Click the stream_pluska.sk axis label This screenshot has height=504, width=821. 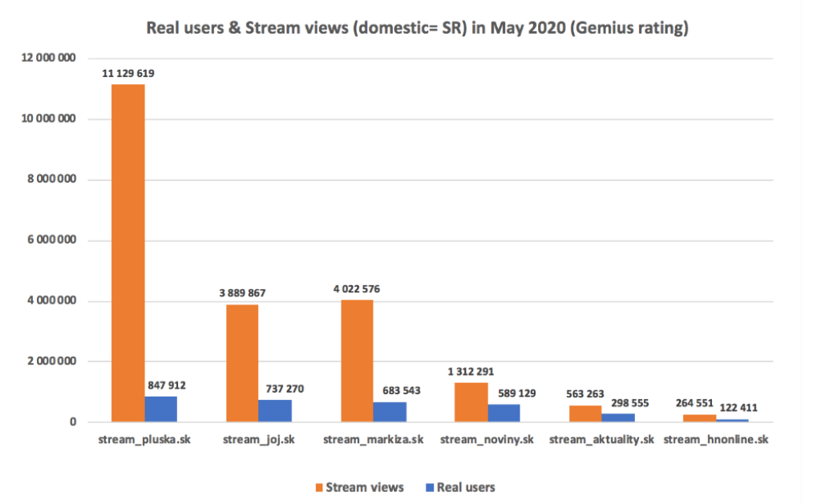[x=144, y=440]
